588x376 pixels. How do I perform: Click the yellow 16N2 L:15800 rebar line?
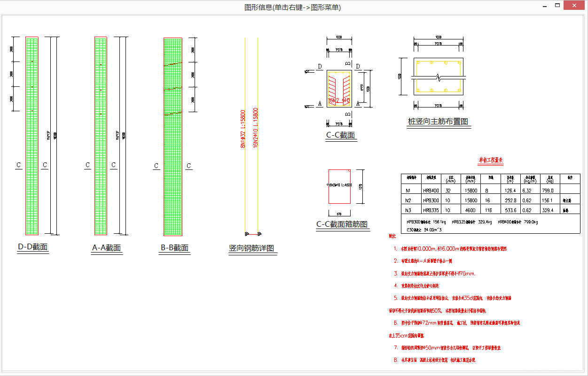tap(258, 188)
